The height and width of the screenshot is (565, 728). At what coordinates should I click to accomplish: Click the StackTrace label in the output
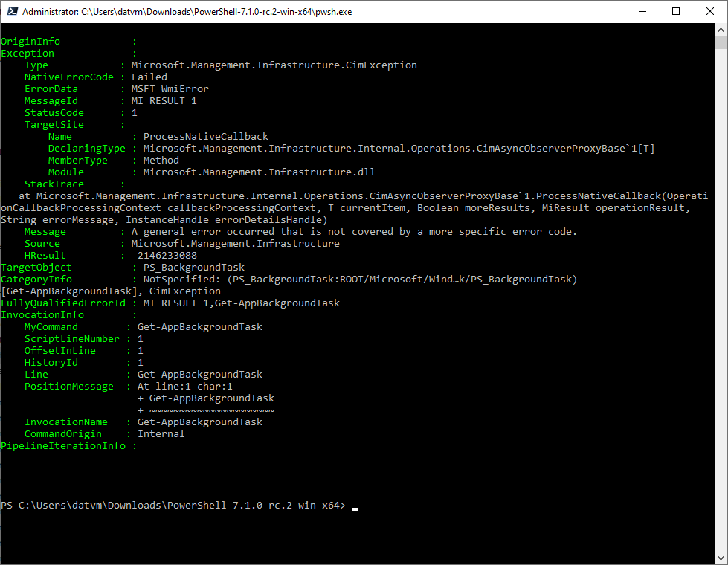click(x=54, y=184)
